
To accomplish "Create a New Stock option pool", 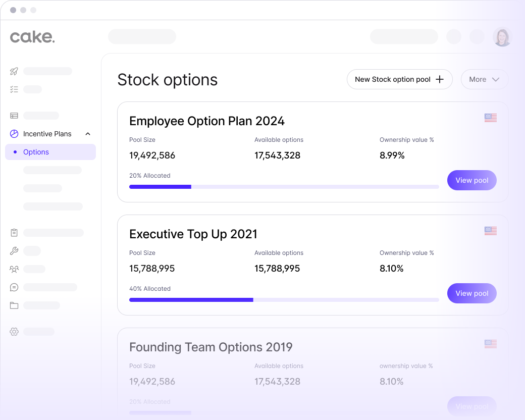I will click(x=399, y=79).
